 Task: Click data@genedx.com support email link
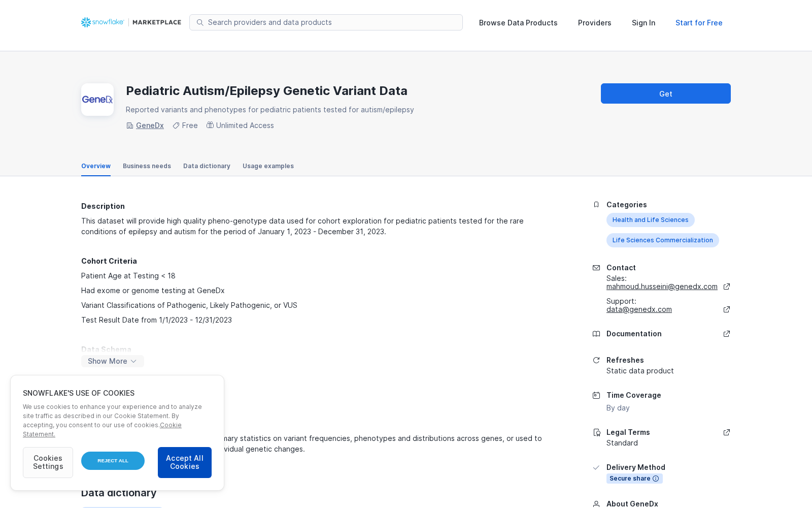[x=639, y=309]
